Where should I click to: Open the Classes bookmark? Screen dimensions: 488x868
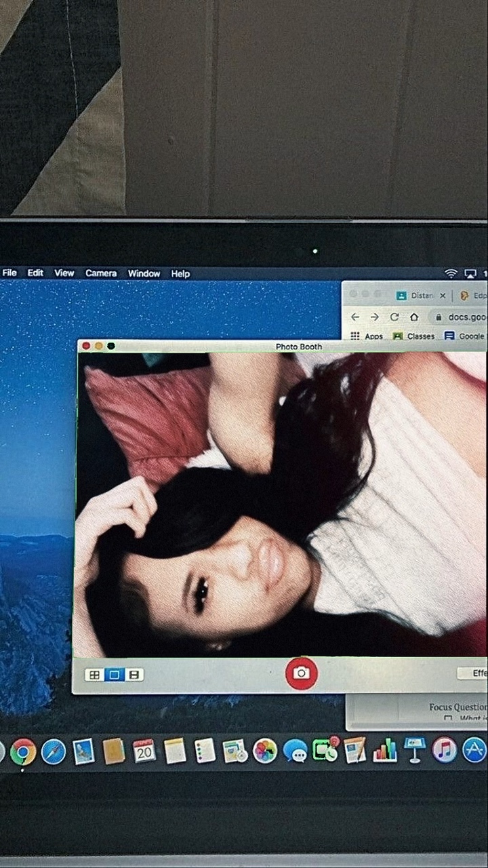(414, 336)
